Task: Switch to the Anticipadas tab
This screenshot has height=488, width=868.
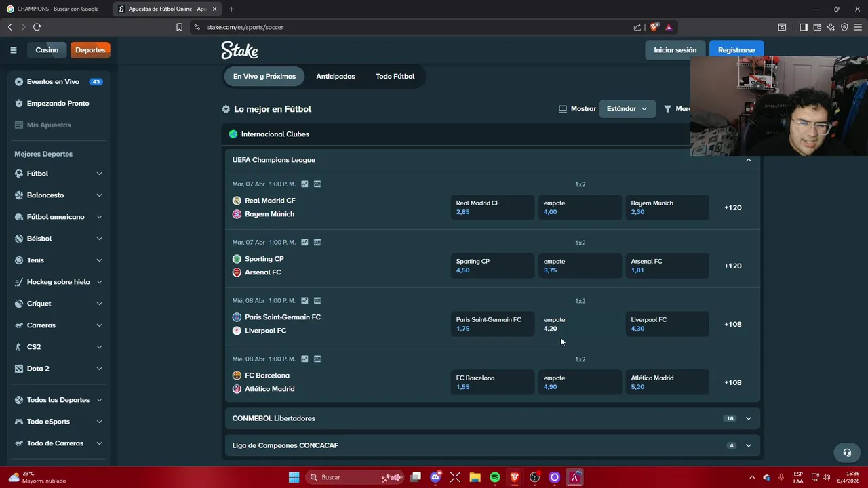Action: 336,77
